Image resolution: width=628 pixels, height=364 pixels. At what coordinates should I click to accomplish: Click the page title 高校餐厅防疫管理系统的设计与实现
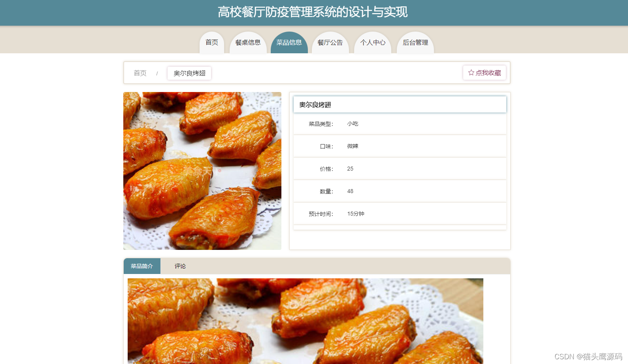tap(313, 12)
